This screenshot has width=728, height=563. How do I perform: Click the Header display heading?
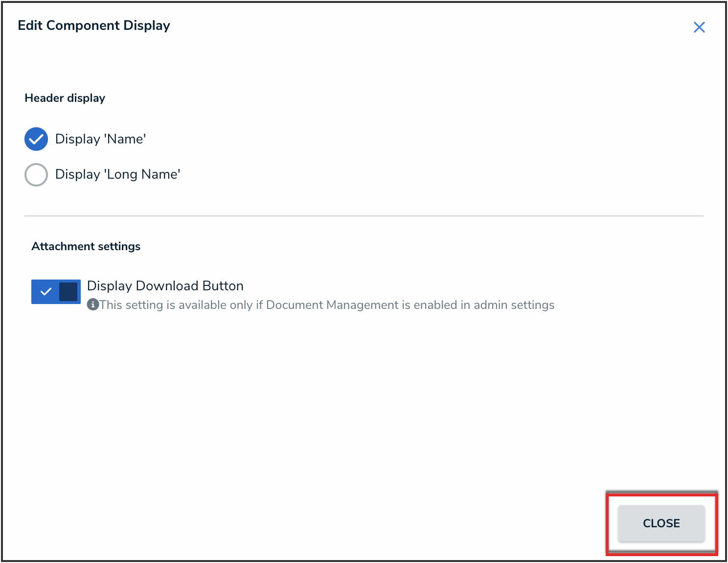click(65, 98)
